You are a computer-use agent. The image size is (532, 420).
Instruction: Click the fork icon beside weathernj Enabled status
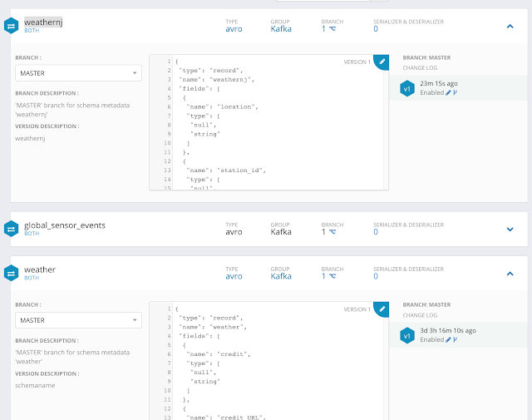(x=456, y=93)
